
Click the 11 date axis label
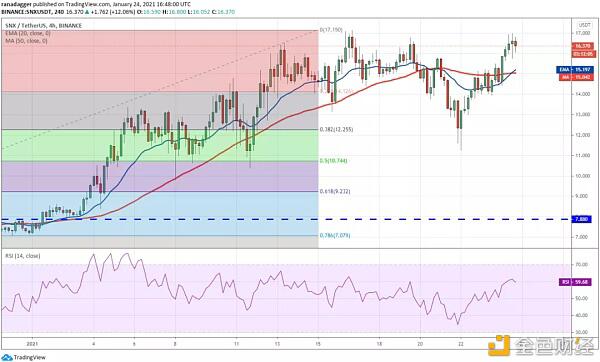[x=236, y=344]
